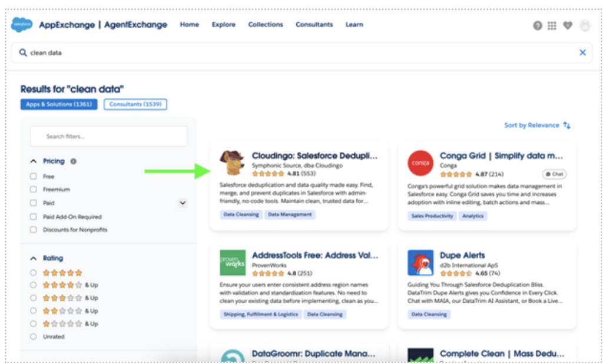Click the ProvenWorks green logo

[x=232, y=263]
